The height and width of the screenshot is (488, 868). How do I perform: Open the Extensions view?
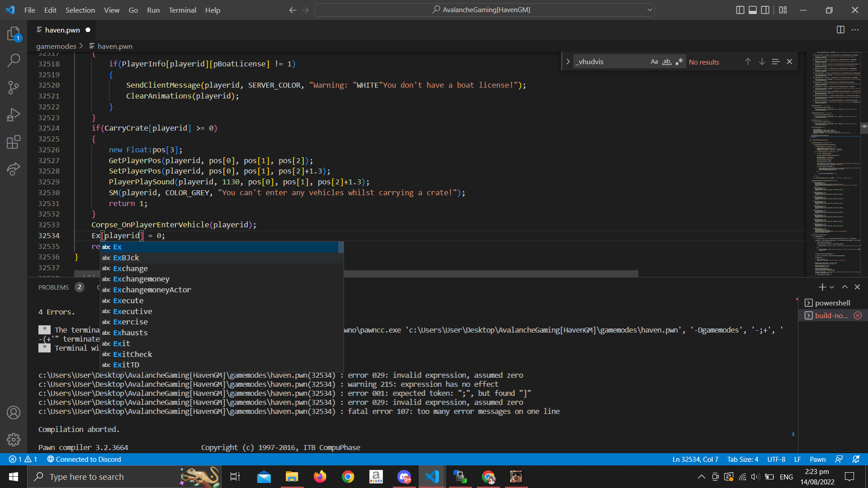coord(14,142)
